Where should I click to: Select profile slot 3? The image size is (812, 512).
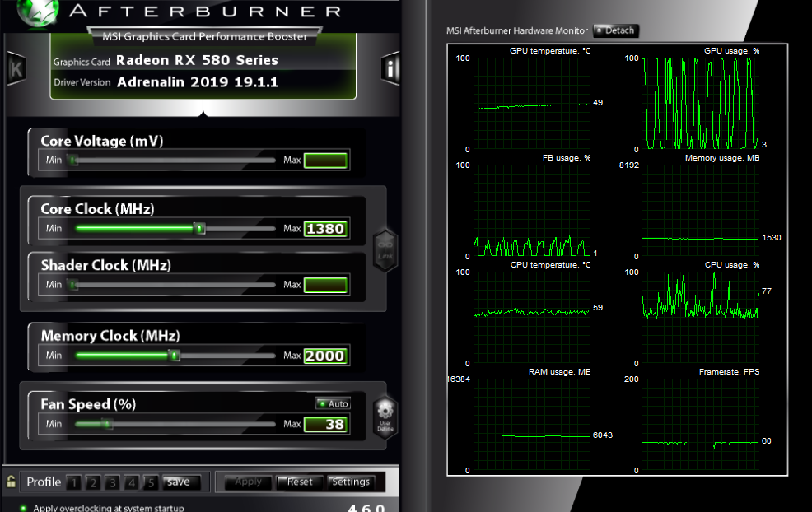pos(112,482)
